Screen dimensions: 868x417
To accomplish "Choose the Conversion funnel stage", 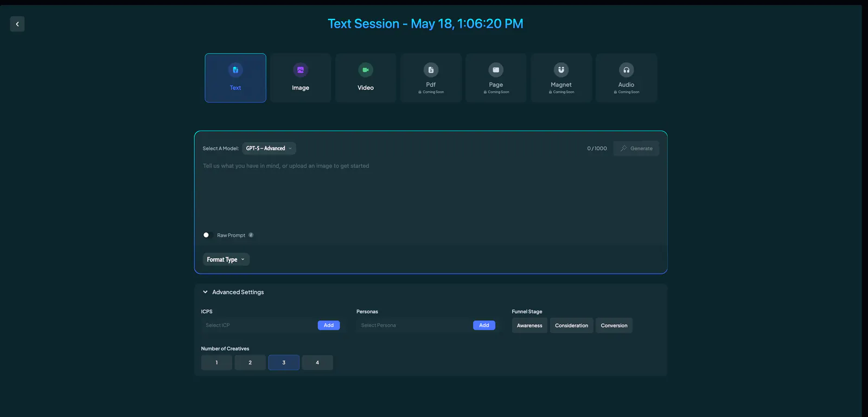I will [x=614, y=325].
